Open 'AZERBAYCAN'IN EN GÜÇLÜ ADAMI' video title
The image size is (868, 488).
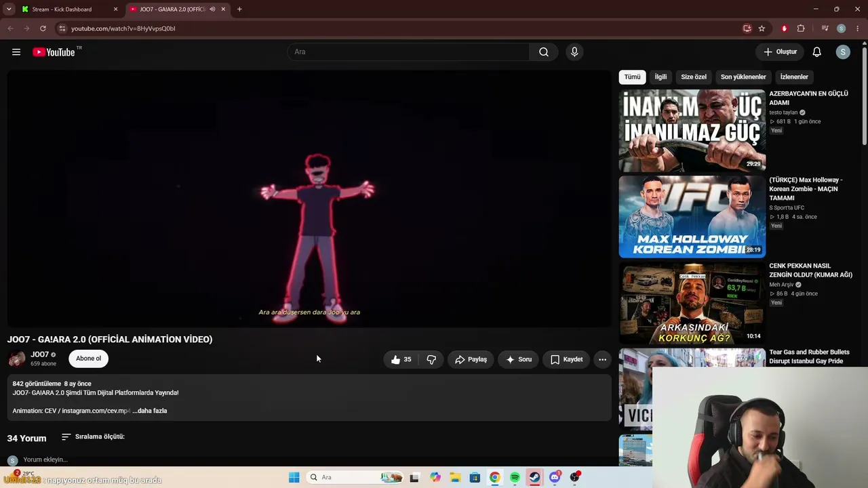pyautogui.click(x=808, y=98)
